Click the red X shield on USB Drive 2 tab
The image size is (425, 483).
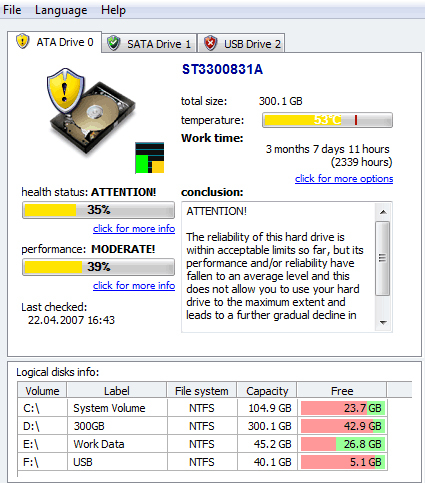(x=210, y=43)
